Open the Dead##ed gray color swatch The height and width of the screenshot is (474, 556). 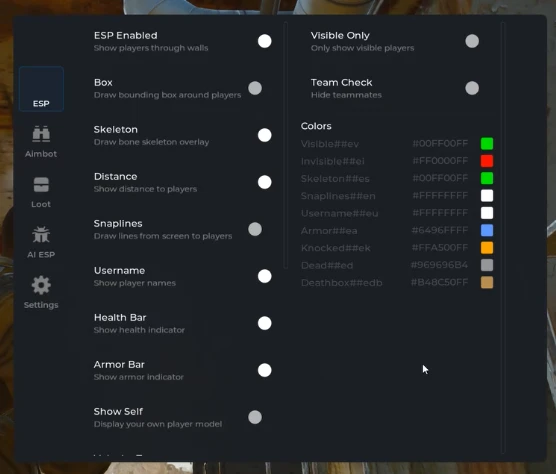[487, 265]
